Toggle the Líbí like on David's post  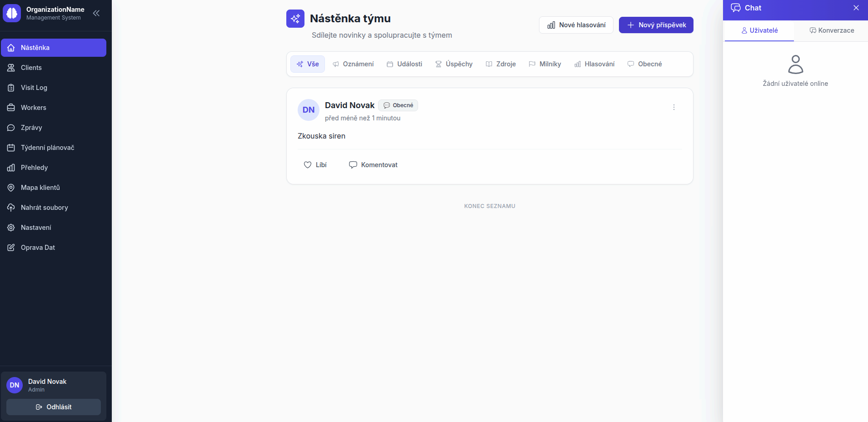pyautogui.click(x=315, y=165)
